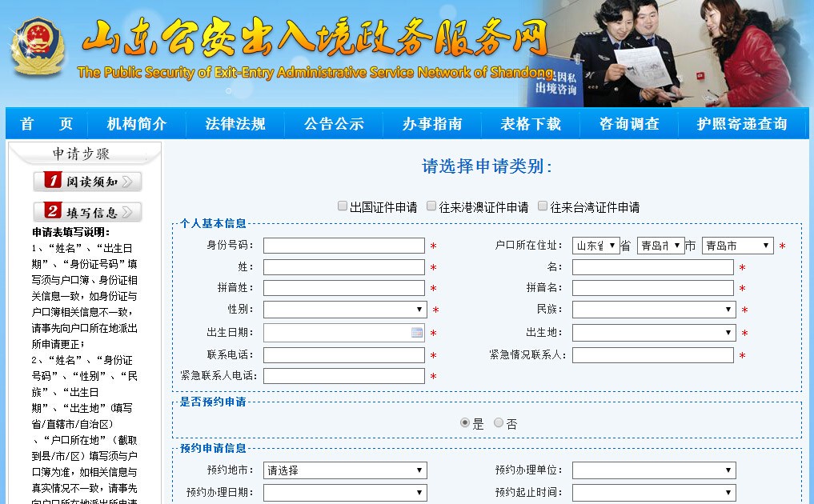Open the 性别 dropdown

click(344, 310)
